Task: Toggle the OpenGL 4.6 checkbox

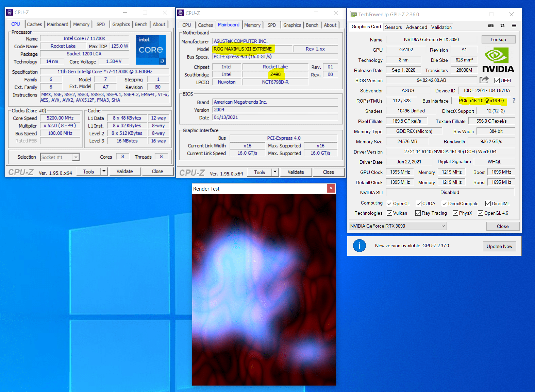Action: tap(481, 213)
